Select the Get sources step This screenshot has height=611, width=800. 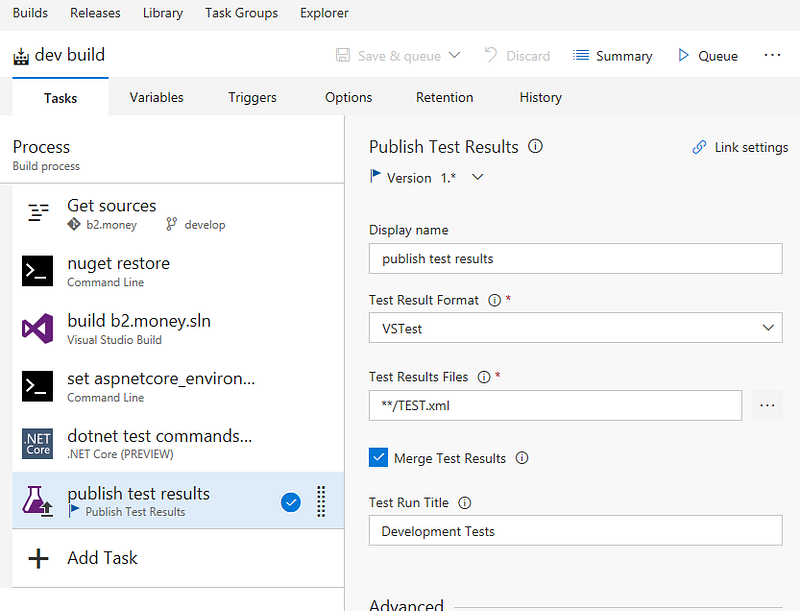pyautogui.click(x=178, y=213)
